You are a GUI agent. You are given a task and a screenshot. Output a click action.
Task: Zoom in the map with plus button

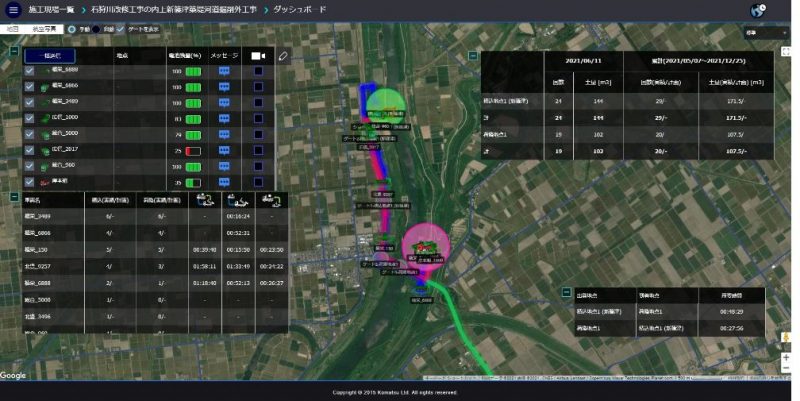pos(786,358)
